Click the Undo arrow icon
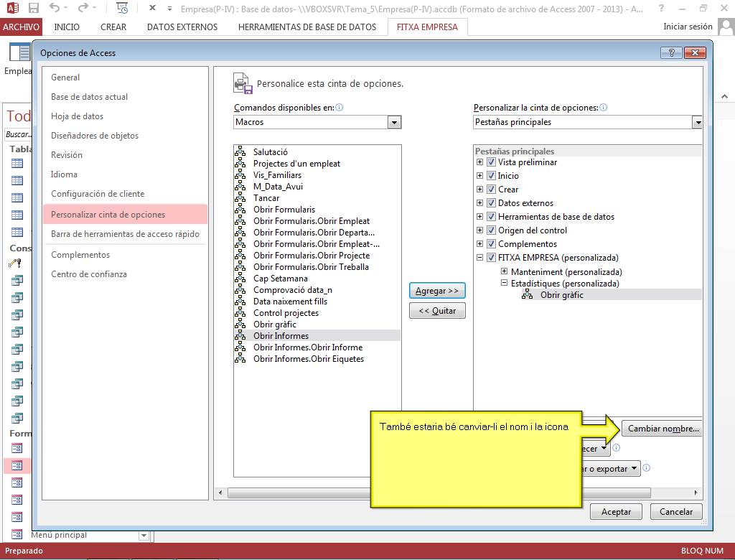The image size is (735, 560). pyautogui.click(x=55, y=8)
